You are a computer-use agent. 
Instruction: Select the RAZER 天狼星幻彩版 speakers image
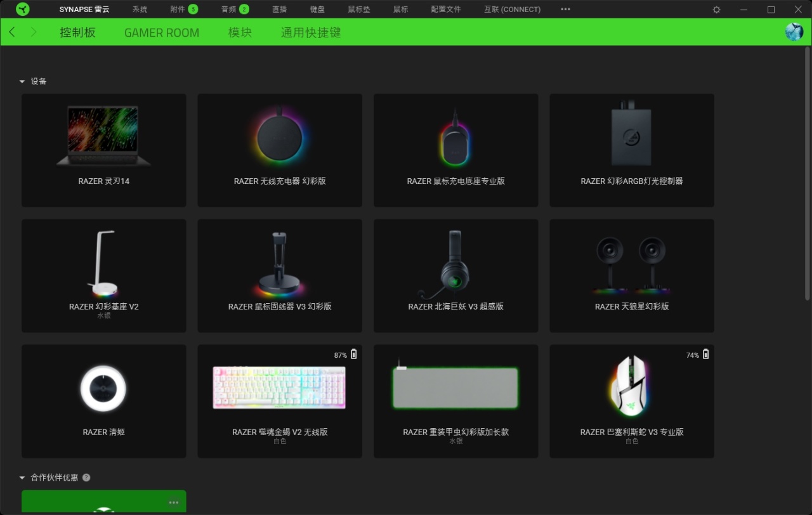tap(632, 266)
